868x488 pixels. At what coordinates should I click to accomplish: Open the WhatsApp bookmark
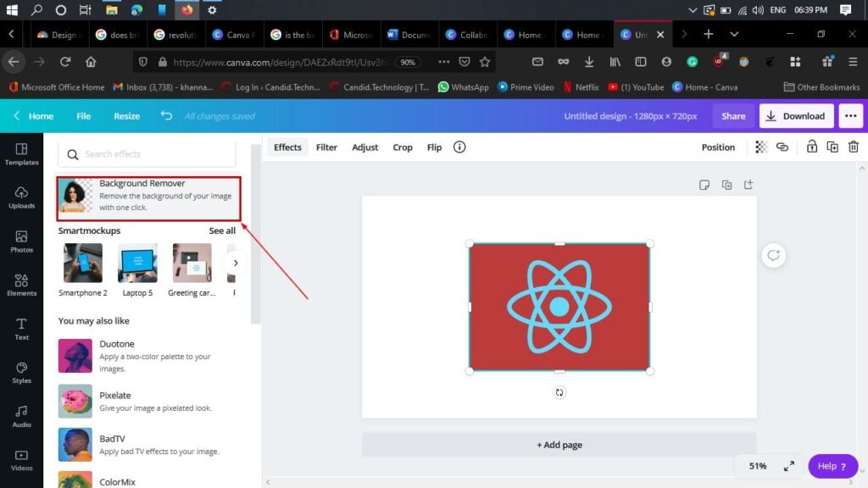tap(464, 87)
